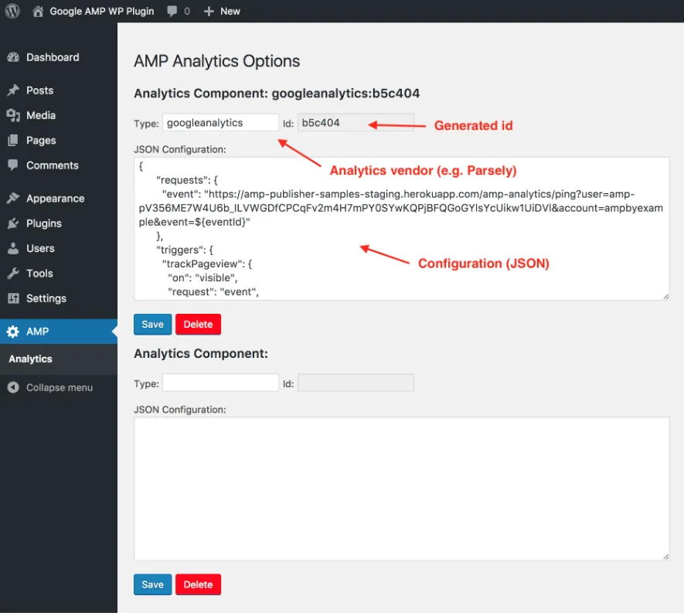Click the Posts pin icon
Image resolution: width=684 pixels, height=616 pixels.
[x=13, y=90]
